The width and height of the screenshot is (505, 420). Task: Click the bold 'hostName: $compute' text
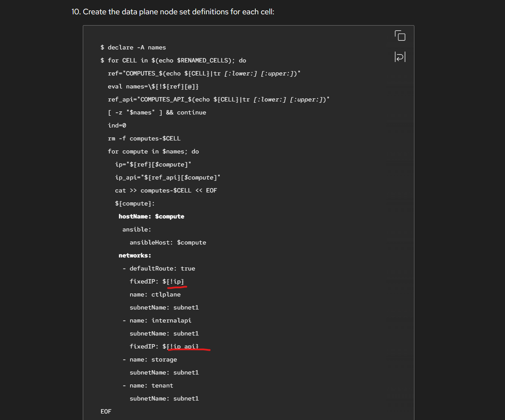click(151, 216)
